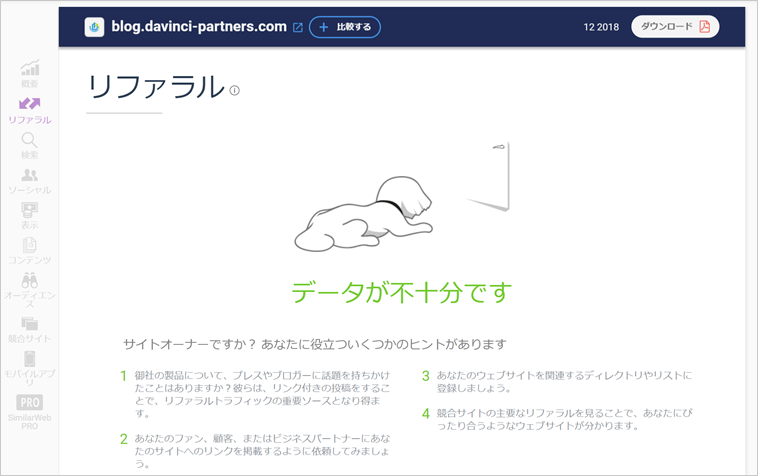758x476 pixels.
Task: Click the site favicon beside the domain
Action: [95, 27]
